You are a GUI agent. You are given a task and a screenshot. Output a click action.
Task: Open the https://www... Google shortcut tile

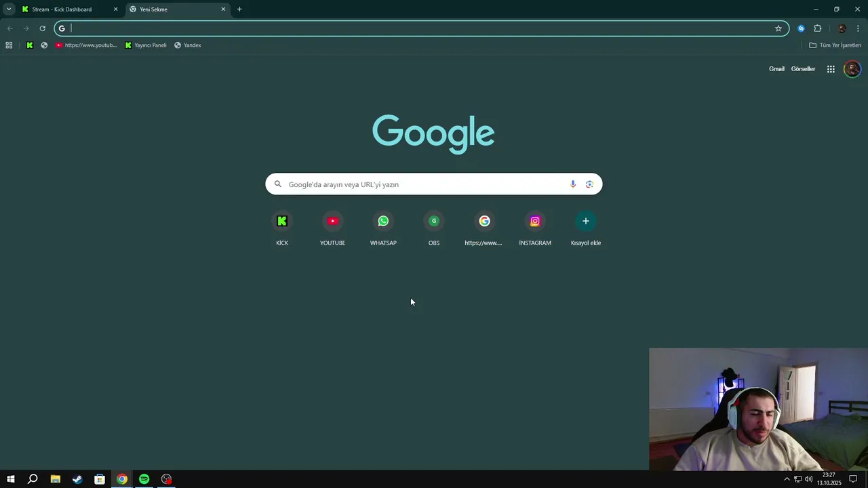point(484,228)
